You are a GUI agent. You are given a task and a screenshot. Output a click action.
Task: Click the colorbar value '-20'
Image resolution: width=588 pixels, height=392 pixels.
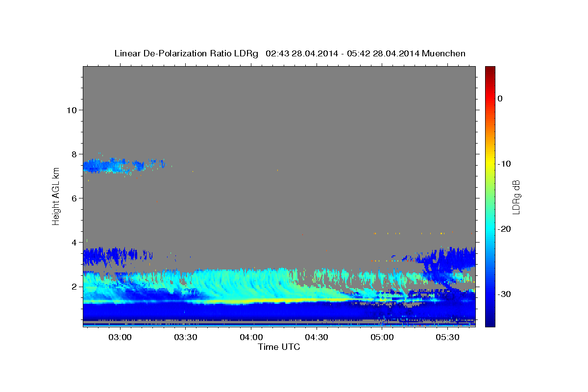505,229
